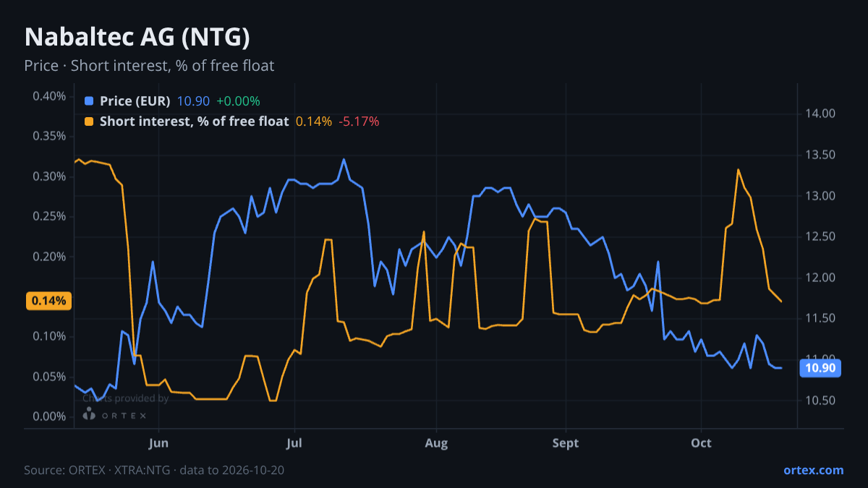The image size is (868, 488).
Task: Click the 13.50 right axis label
Action: [x=820, y=155]
